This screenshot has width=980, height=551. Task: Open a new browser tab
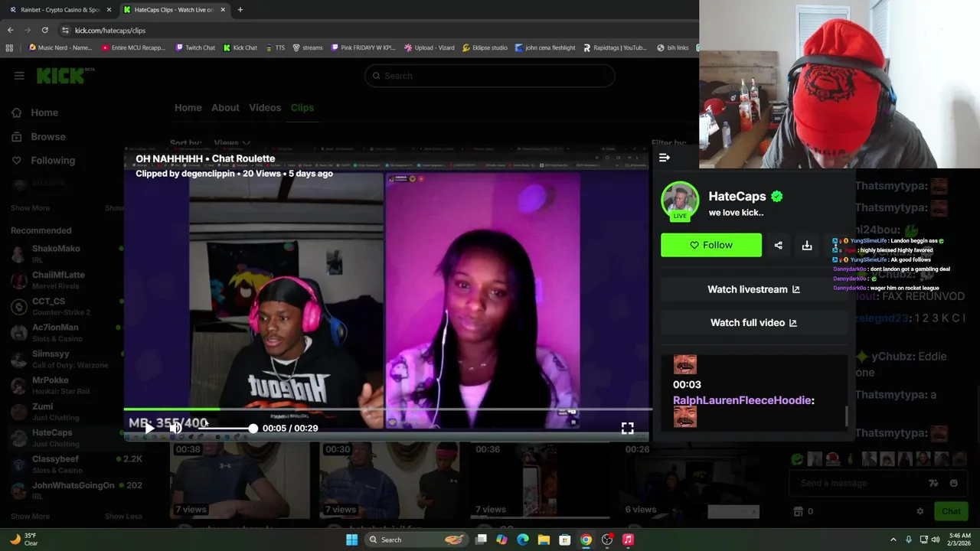(240, 10)
